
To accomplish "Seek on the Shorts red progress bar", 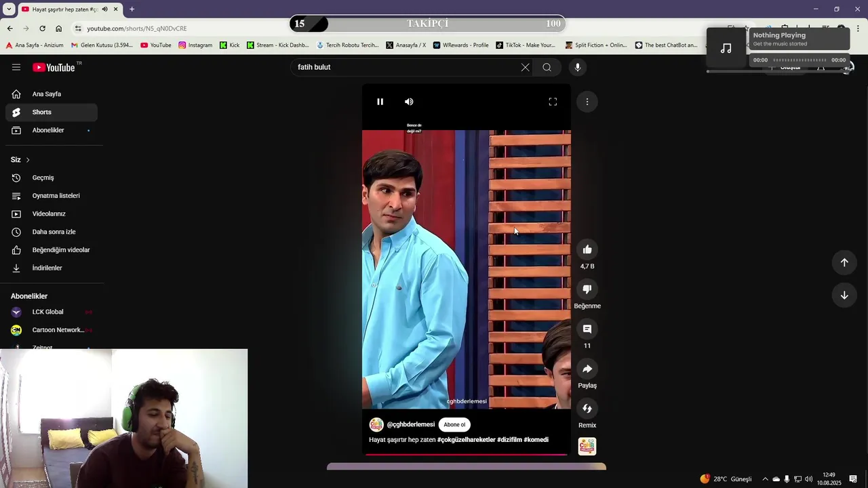I will pyautogui.click(x=467, y=454).
